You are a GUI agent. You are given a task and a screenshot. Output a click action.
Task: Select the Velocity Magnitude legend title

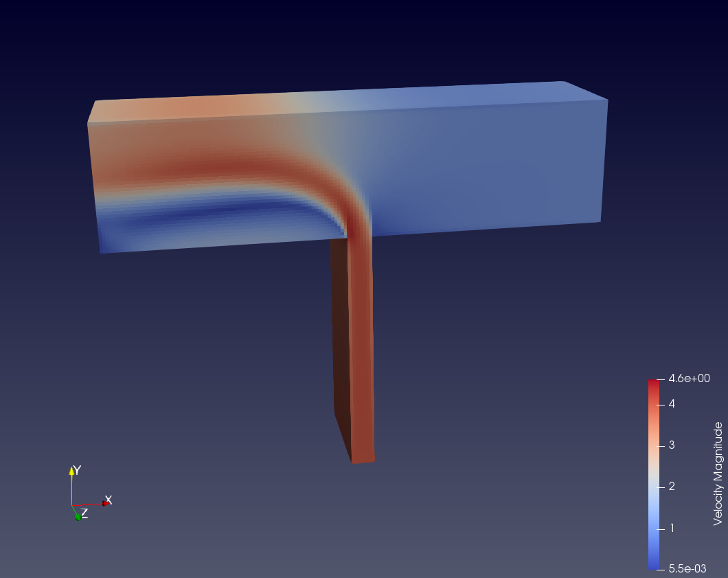point(718,474)
